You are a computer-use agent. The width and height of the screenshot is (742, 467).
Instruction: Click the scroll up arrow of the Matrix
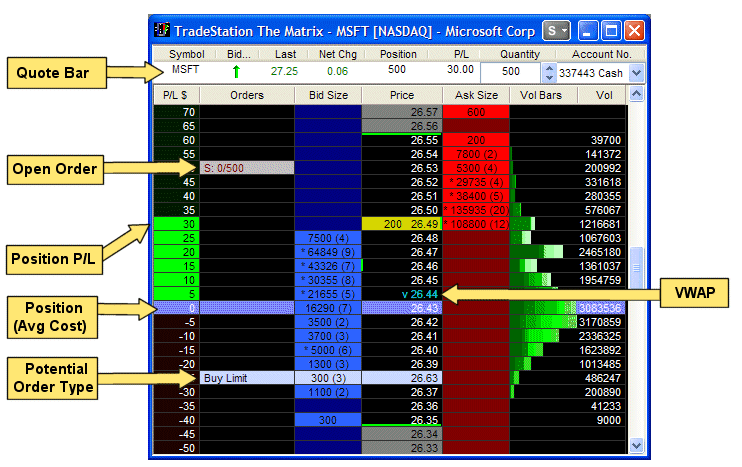coord(636,94)
